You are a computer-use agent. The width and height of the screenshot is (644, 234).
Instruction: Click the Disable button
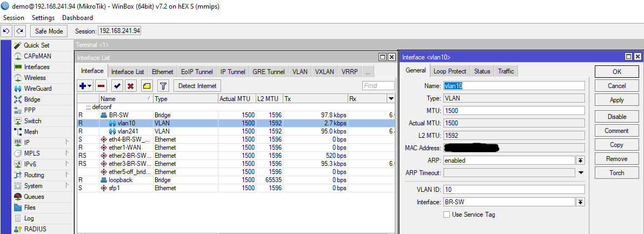tap(617, 117)
